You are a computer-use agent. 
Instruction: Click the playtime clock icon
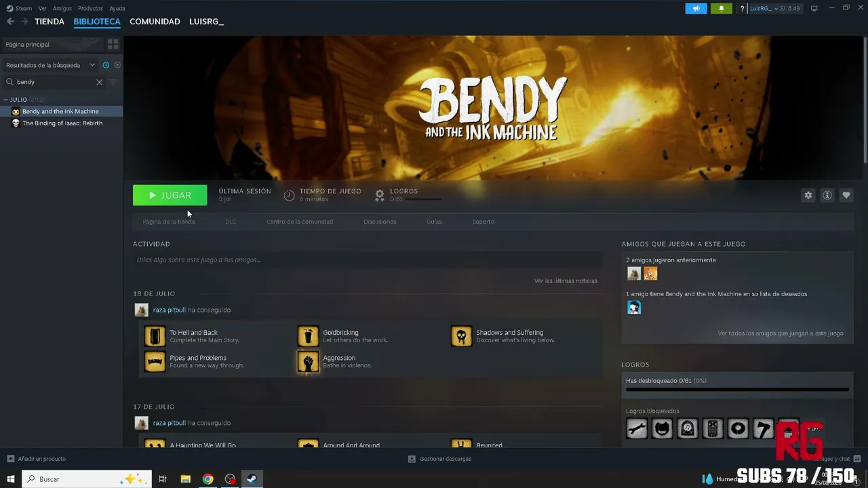click(289, 195)
